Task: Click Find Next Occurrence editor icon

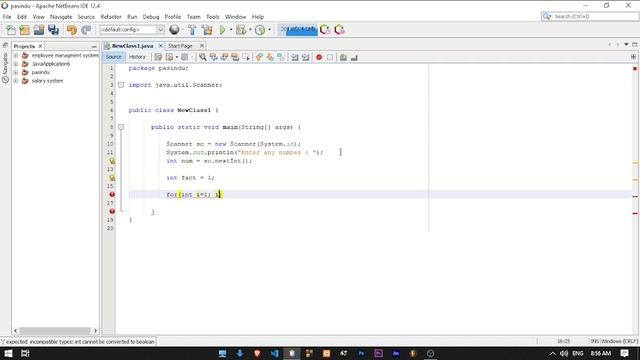Action: tap(224, 58)
